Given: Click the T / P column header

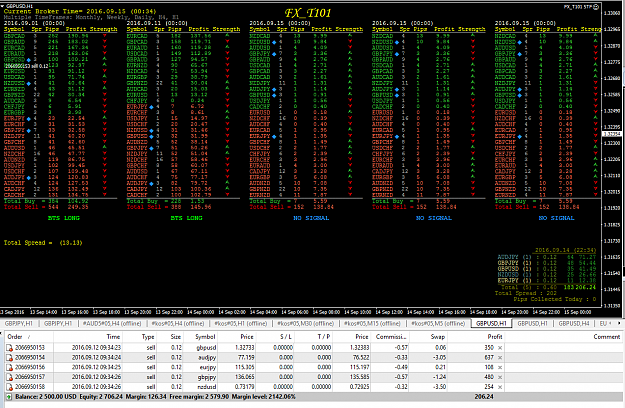Looking at the screenshot, I should pyautogui.click(x=314, y=337).
